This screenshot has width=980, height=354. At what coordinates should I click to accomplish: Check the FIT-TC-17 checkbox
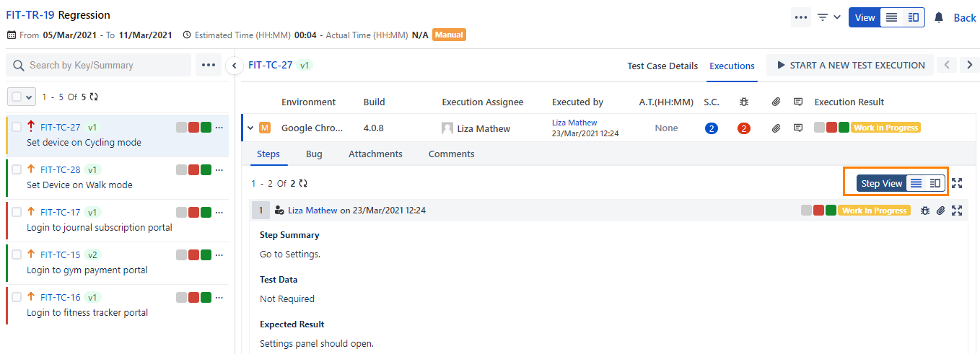pyautogui.click(x=17, y=213)
